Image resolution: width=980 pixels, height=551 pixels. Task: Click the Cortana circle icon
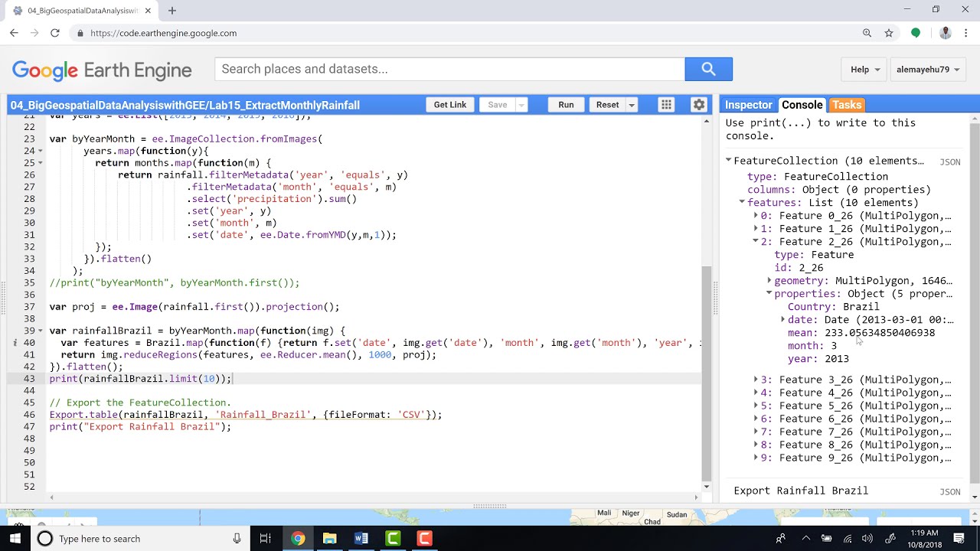click(45, 539)
